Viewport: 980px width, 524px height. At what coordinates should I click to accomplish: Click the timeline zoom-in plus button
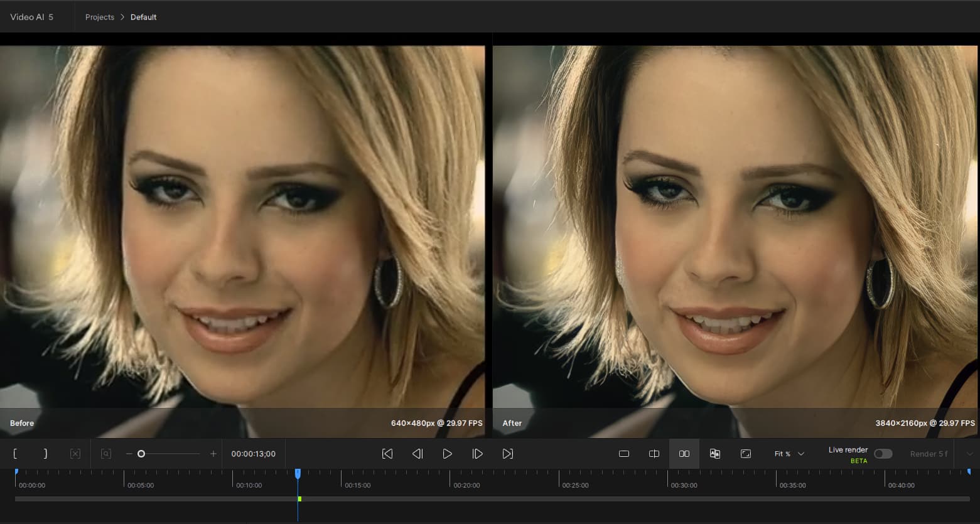[213, 454]
